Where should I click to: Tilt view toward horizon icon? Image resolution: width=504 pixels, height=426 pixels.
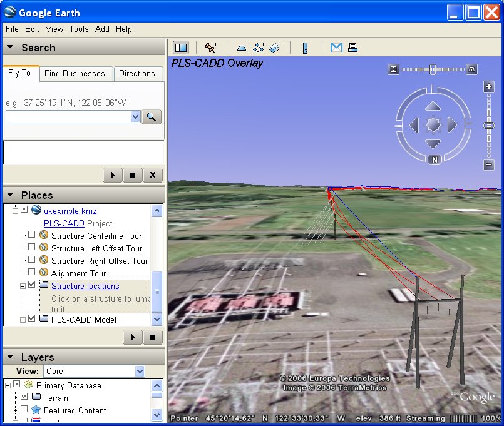click(x=471, y=69)
